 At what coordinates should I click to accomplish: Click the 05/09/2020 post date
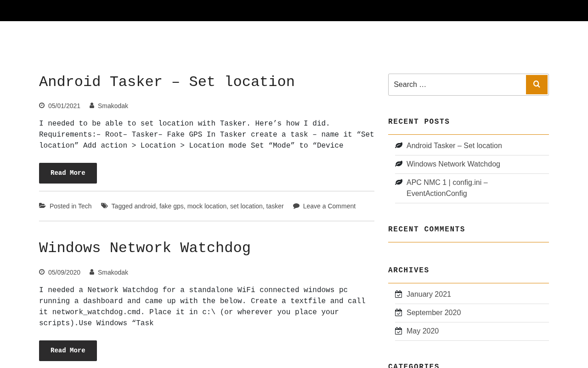click(64, 272)
